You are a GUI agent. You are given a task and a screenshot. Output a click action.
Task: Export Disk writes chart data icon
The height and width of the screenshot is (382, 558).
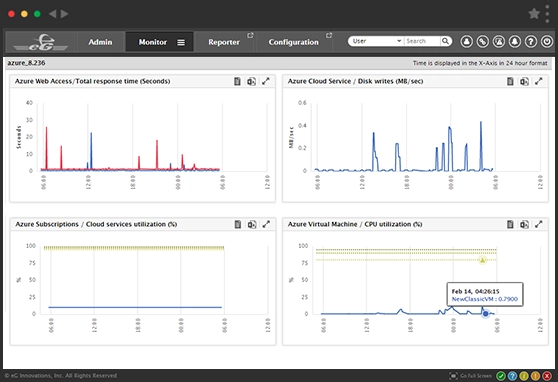[x=524, y=81]
